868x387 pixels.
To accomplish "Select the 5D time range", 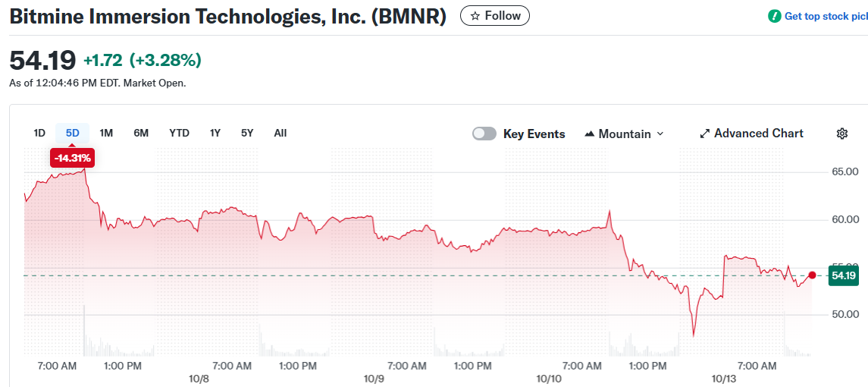I will pyautogui.click(x=73, y=133).
